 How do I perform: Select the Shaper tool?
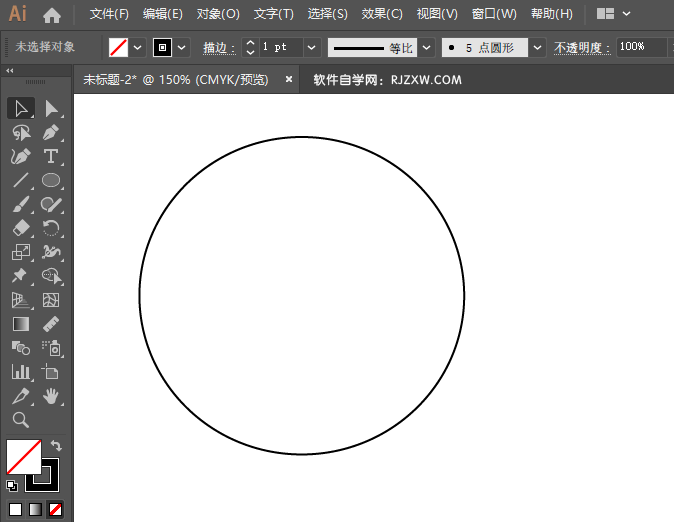pyautogui.click(x=51, y=204)
